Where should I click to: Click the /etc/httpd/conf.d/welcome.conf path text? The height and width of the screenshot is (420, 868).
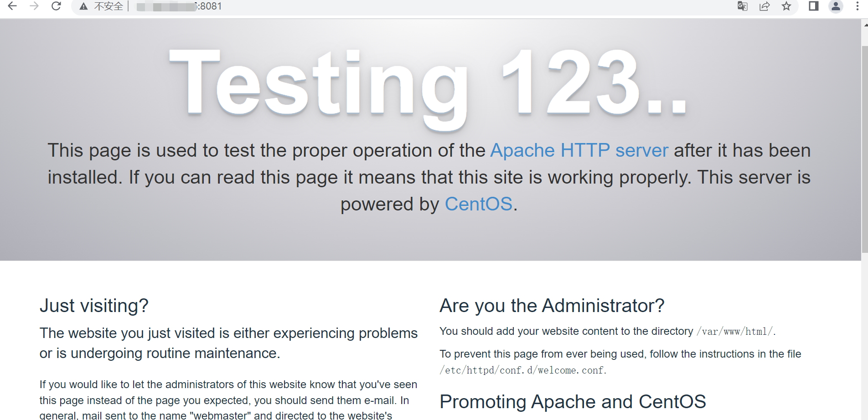point(522,370)
